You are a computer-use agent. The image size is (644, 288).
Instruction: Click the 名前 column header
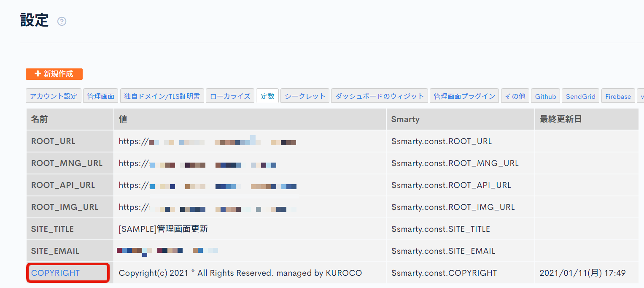tap(70, 119)
